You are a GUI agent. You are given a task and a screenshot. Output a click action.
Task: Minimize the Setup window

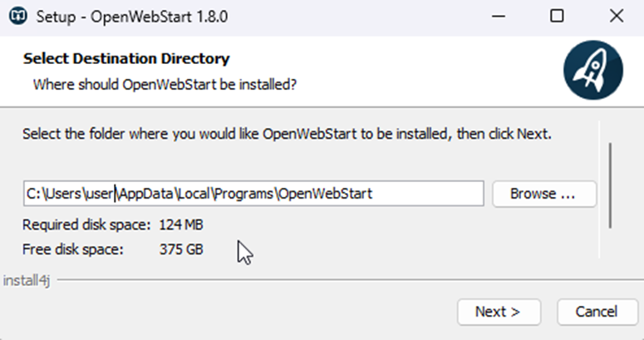click(x=499, y=17)
